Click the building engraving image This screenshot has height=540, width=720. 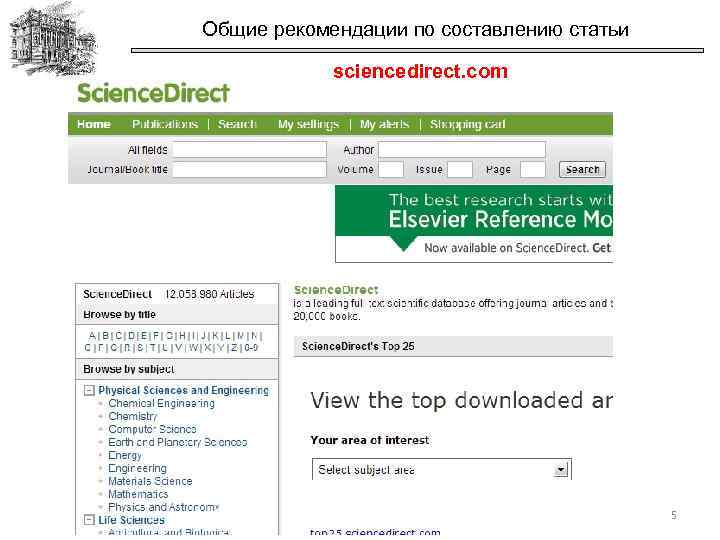click(x=52, y=39)
